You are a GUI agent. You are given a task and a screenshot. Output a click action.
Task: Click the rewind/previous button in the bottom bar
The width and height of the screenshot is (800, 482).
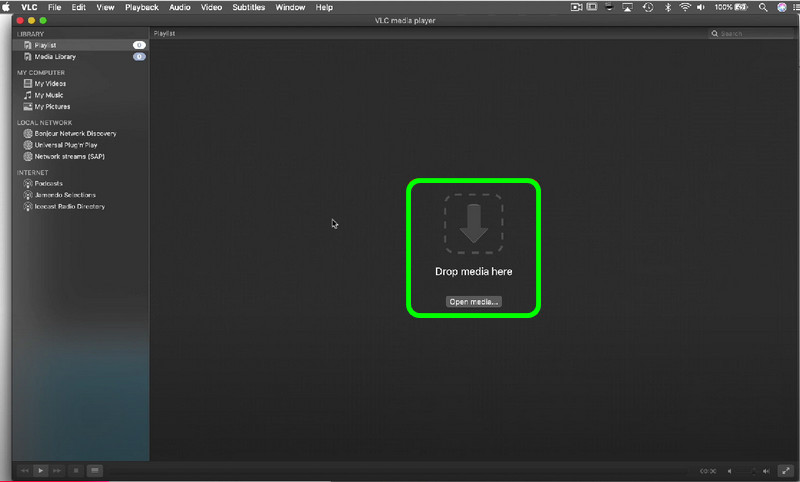click(x=24, y=470)
